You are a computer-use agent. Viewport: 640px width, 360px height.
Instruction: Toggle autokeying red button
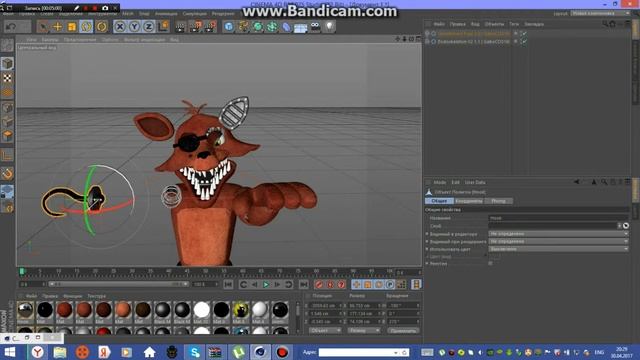tap(330, 284)
